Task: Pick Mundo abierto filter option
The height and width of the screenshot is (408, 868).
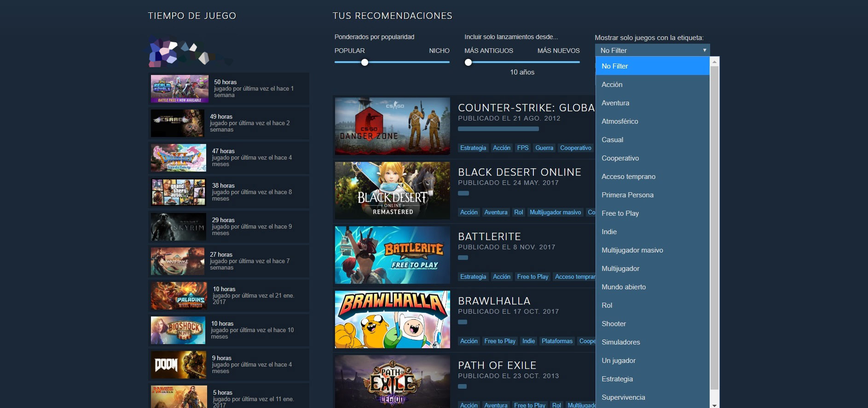Action: (652, 287)
